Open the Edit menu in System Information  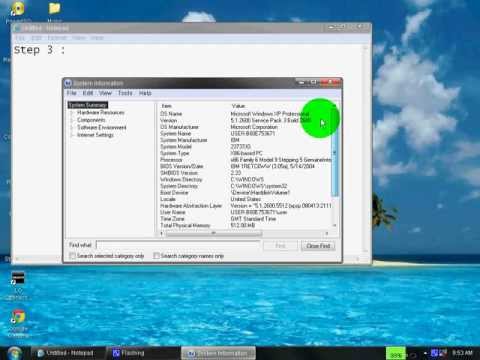point(88,93)
